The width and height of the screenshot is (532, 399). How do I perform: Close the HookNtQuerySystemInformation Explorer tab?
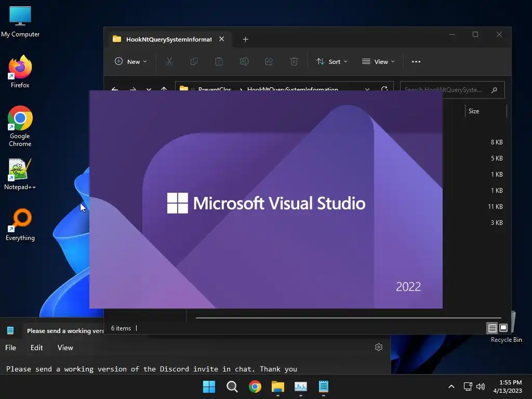tap(221, 39)
